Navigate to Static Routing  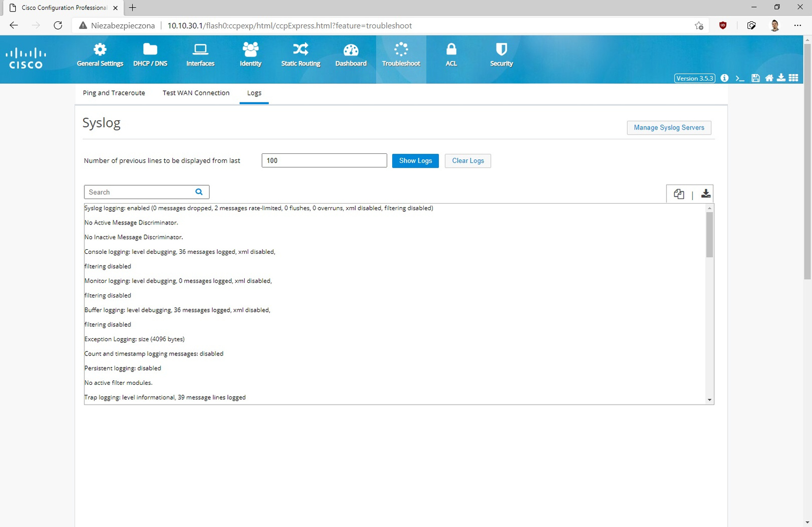click(x=300, y=55)
